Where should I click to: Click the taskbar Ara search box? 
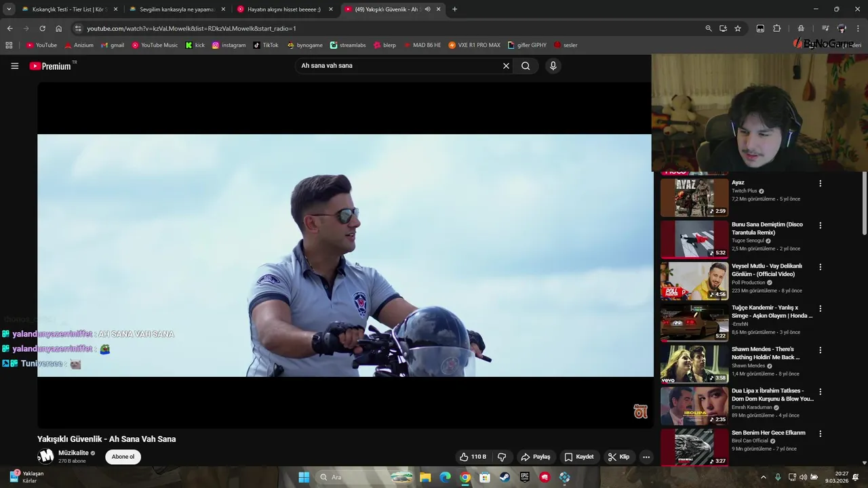tap(366, 477)
